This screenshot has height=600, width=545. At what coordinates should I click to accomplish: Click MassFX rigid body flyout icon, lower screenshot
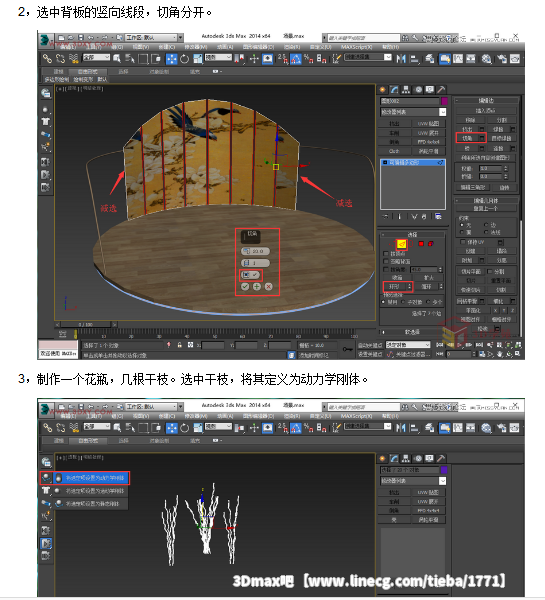point(46,478)
